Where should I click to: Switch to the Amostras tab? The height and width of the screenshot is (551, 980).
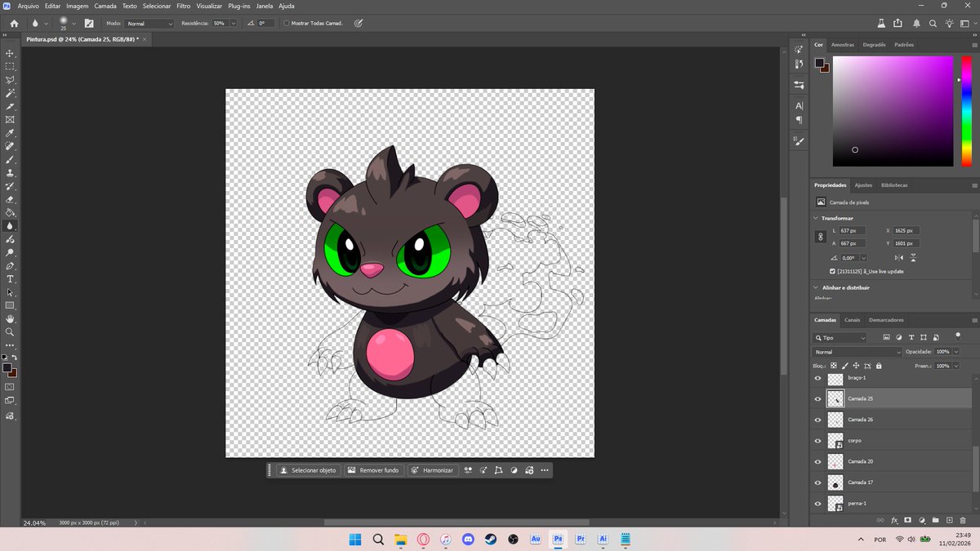coord(843,45)
